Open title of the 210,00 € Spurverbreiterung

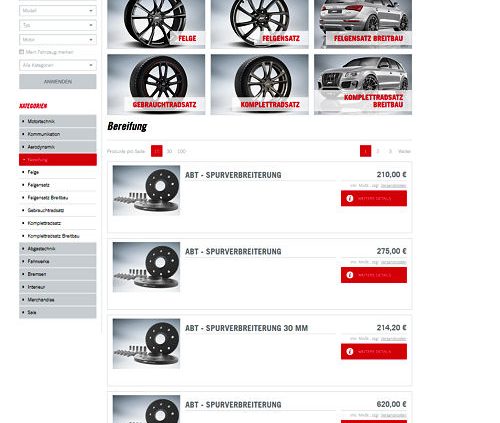[x=233, y=175]
